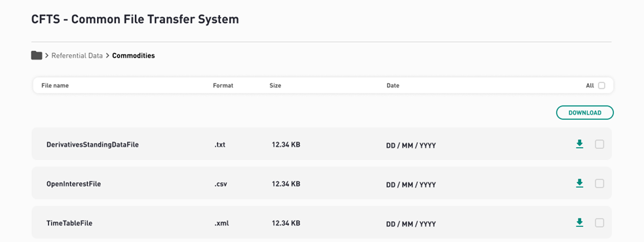The width and height of the screenshot is (644, 242).
Task: Select the DerivativesStandingDataFile row checkbox
Action: pyautogui.click(x=599, y=145)
